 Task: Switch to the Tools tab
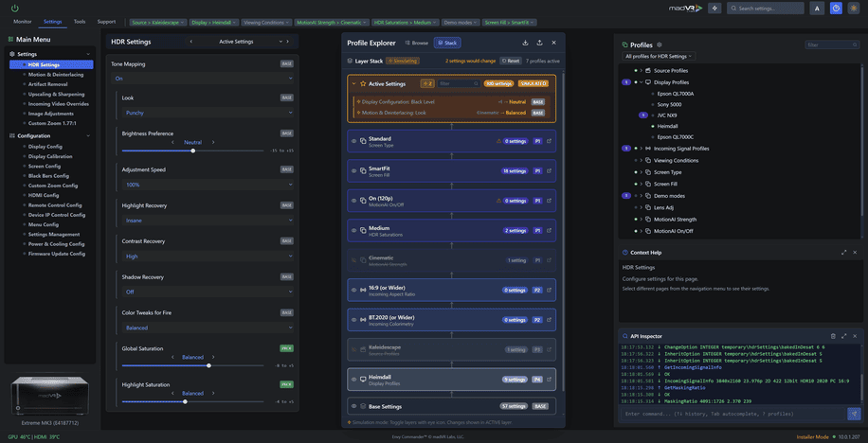[x=80, y=21]
